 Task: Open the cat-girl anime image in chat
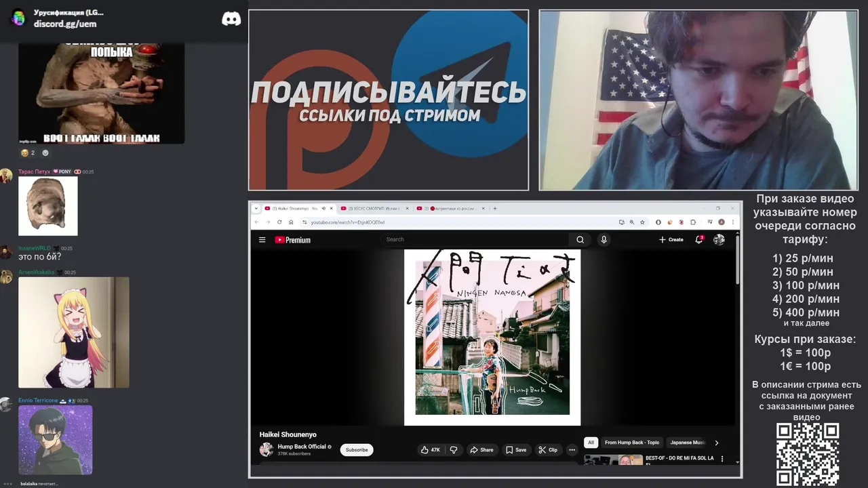74,332
